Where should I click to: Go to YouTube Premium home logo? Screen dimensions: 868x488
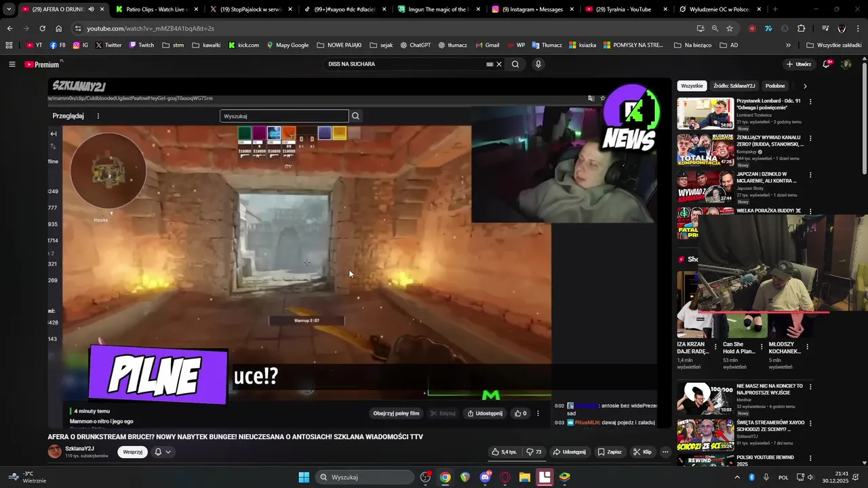tap(42, 64)
